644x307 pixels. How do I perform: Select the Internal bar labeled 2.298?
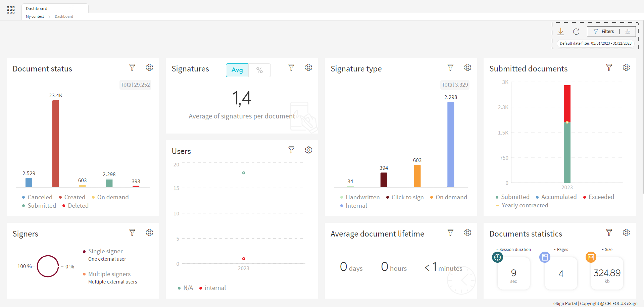click(451, 145)
